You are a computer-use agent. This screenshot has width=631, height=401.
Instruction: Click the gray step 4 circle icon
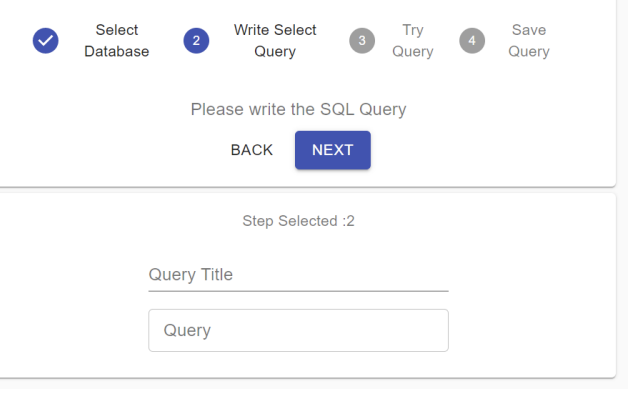click(x=472, y=41)
